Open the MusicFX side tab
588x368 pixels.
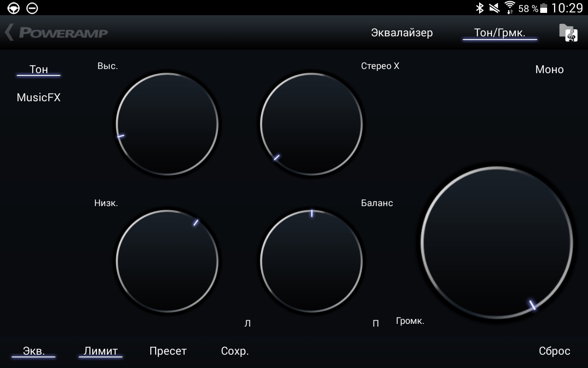click(x=39, y=98)
